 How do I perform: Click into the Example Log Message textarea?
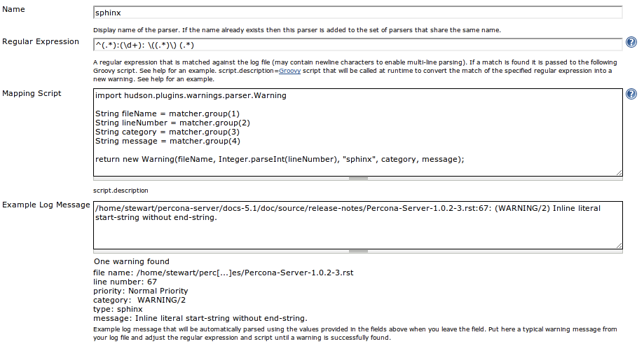pos(357,225)
